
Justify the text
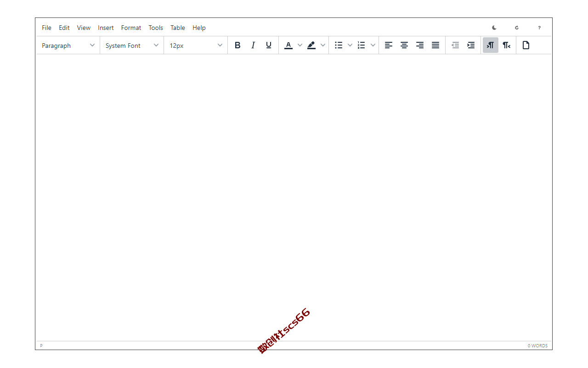coord(435,45)
